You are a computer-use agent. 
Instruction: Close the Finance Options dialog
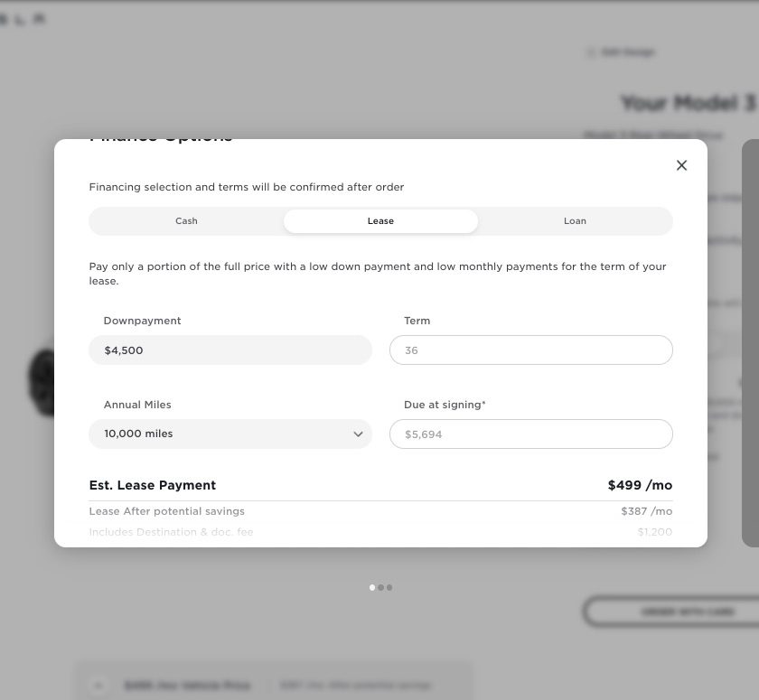pos(681,165)
